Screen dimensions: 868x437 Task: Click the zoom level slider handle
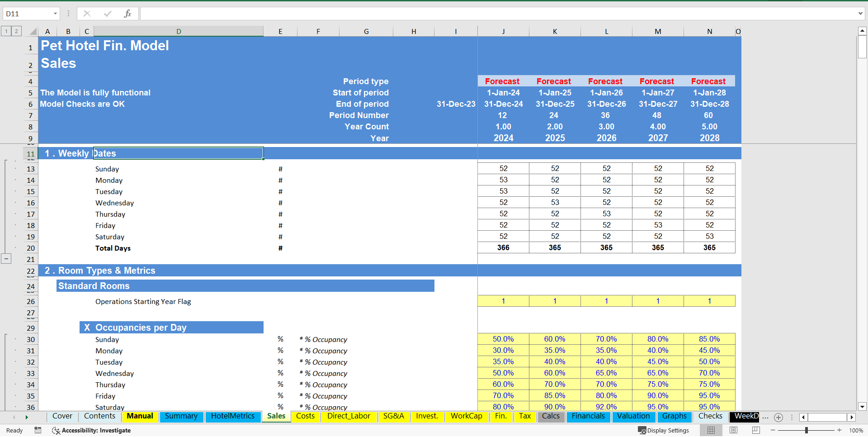tap(807, 430)
